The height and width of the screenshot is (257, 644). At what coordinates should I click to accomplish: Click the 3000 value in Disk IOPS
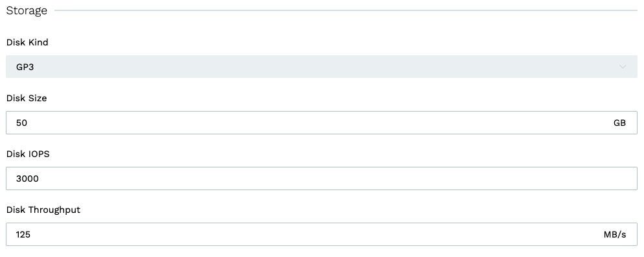[x=27, y=179]
